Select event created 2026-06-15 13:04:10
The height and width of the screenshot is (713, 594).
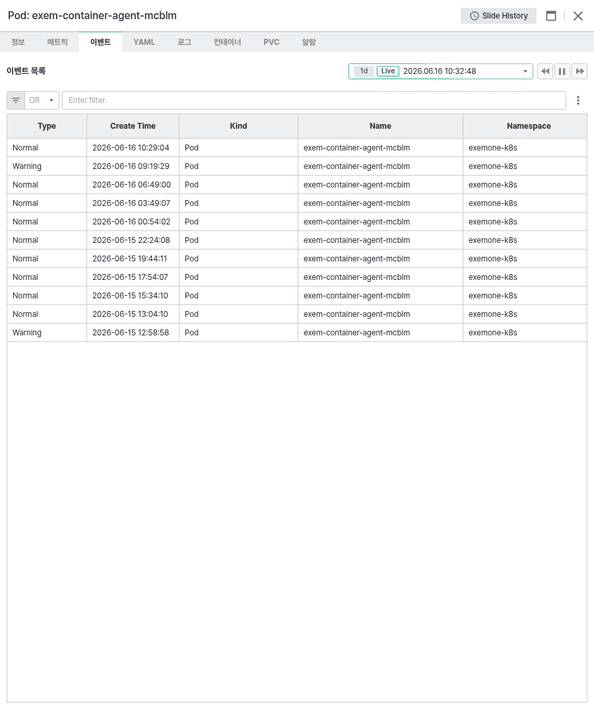pyautogui.click(x=297, y=314)
